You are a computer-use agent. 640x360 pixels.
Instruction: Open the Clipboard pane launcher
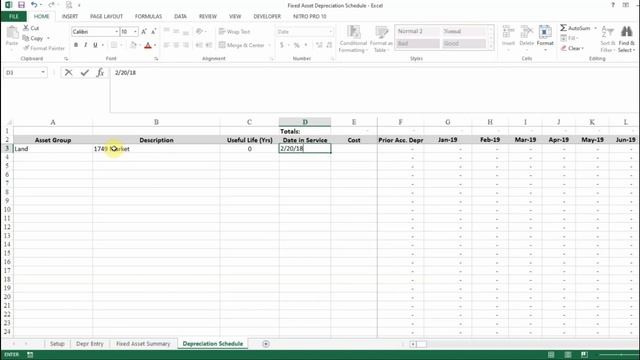pyautogui.click(x=66, y=59)
